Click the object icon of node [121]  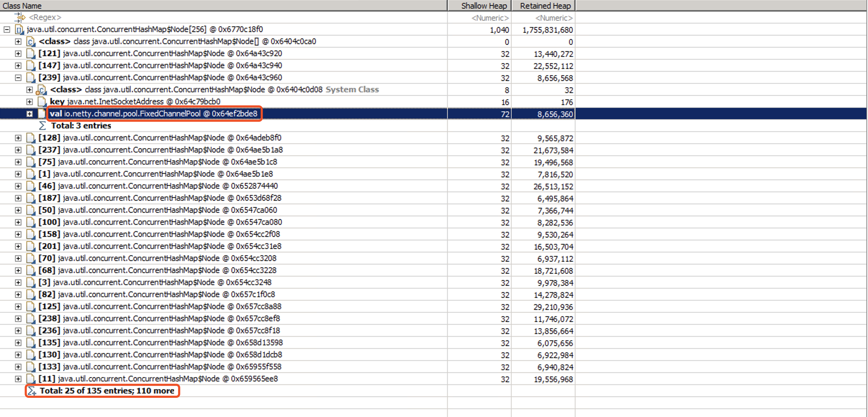31,54
